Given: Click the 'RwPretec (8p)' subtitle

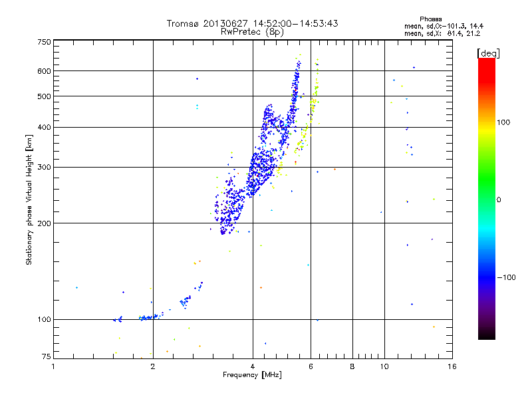Looking at the screenshot, I should (x=252, y=32).
